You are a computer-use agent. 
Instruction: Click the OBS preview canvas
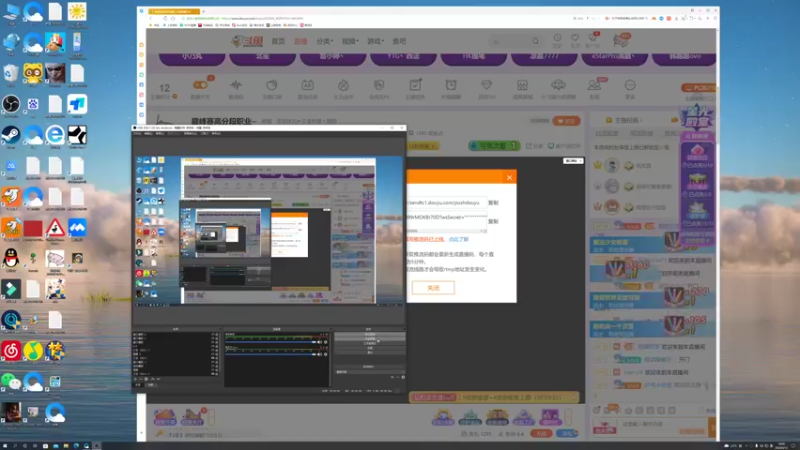269,231
